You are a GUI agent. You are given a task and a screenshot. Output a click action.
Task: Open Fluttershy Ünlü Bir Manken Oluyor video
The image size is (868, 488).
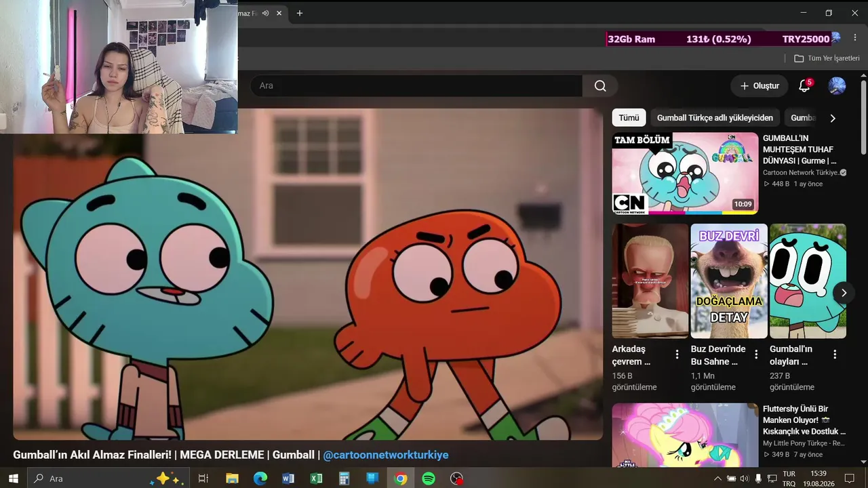click(x=804, y=420)
